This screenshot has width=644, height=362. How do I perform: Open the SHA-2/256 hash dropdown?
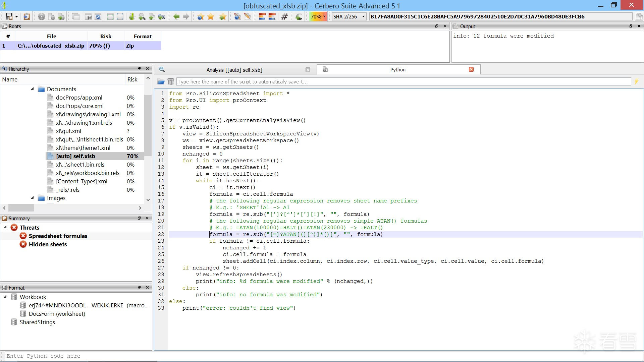(x=363, y=16)
